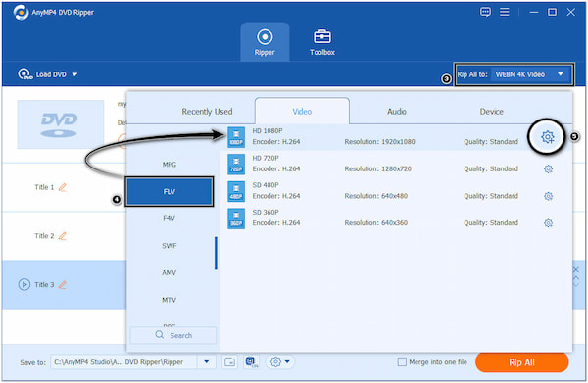Switch to the Video format tab

pos(302,112)
